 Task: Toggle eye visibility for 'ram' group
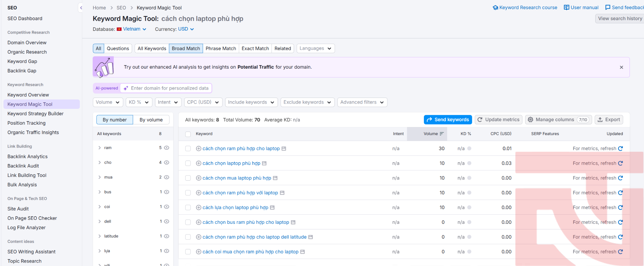pos(167,148)
